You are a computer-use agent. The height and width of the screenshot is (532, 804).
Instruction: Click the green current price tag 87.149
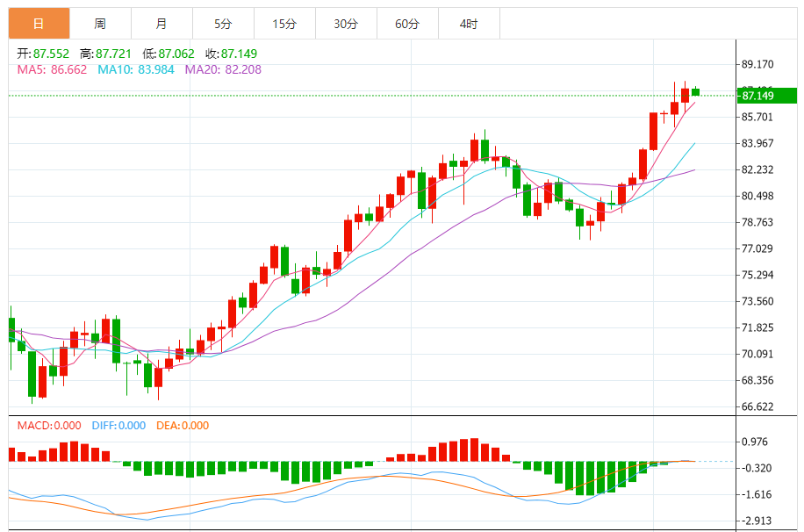[x=766, y=96]
